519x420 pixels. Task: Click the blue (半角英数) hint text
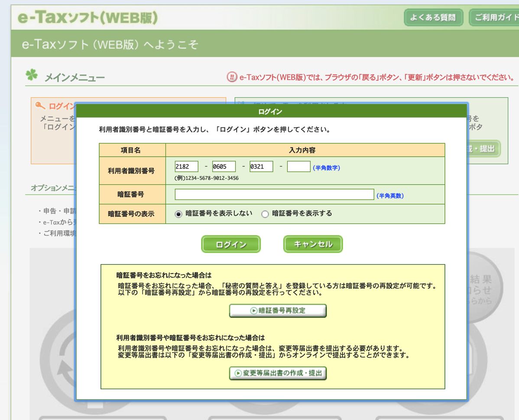(390, 196)
